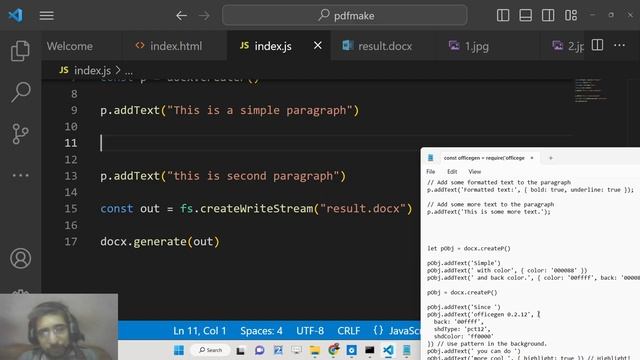
Task: Click the "this is second paragraph" string
Action: click(253, 176)
